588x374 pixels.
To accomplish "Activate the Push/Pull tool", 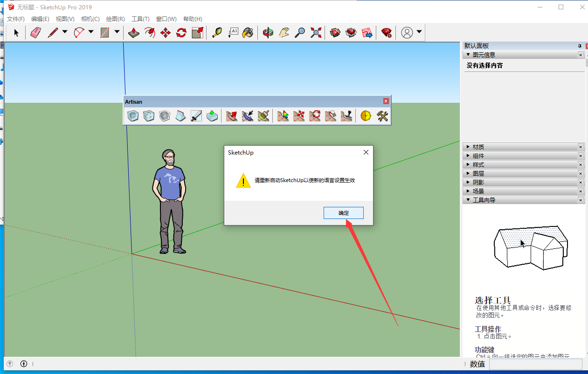I will tap(134, 32).
